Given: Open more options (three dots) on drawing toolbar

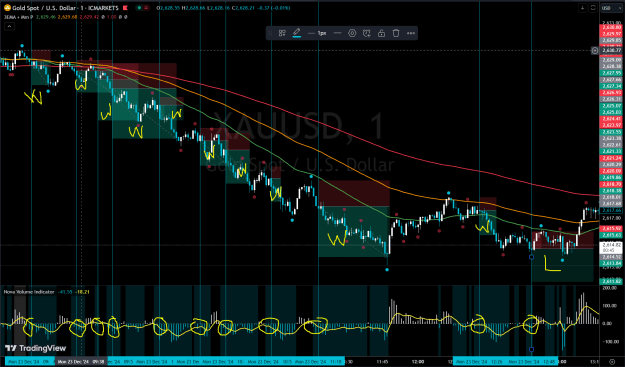Looking at the screenshot, I should click(411, 33).
